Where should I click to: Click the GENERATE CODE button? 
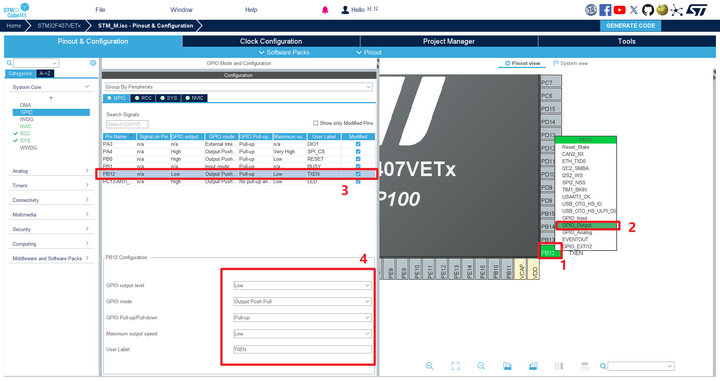click(x=630, y=26)
